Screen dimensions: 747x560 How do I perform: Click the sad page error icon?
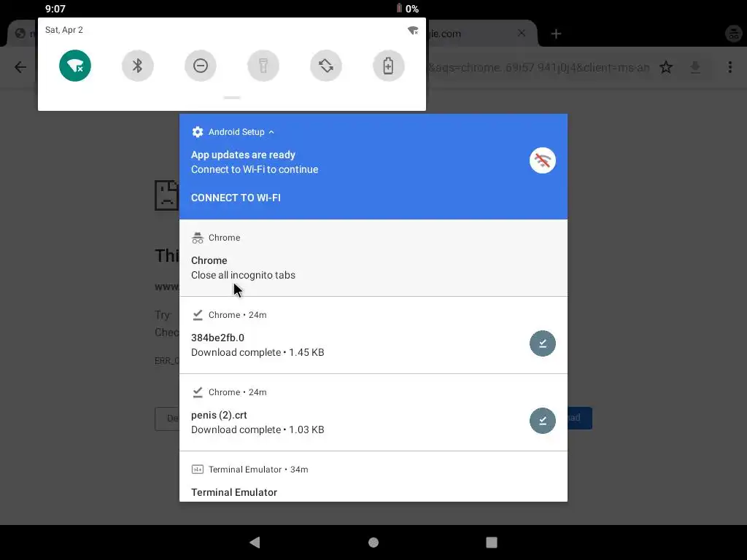166,195
